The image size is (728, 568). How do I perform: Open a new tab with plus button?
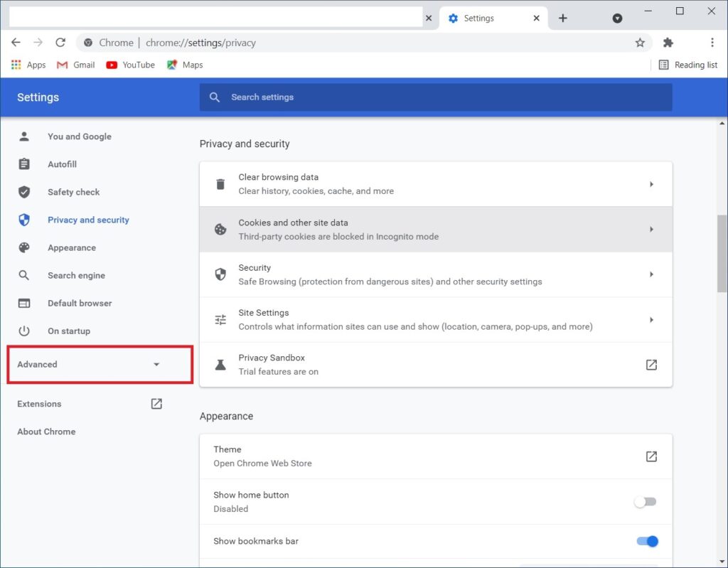(563, 18)
